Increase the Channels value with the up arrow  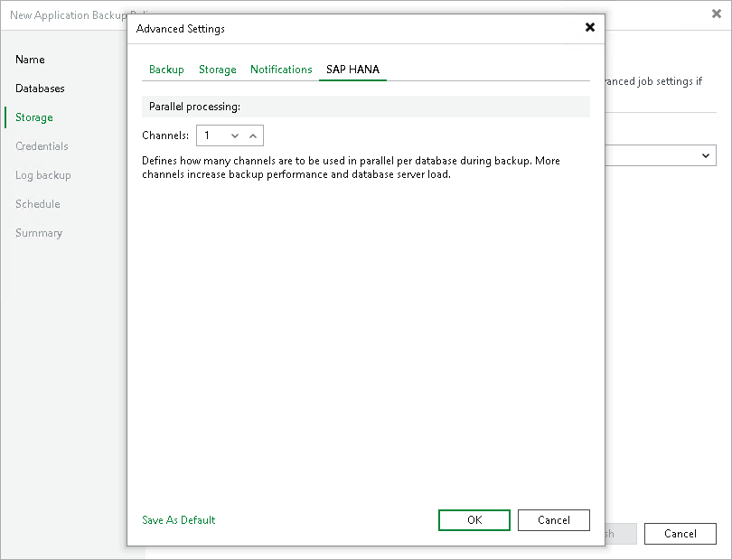pos(253,135)
